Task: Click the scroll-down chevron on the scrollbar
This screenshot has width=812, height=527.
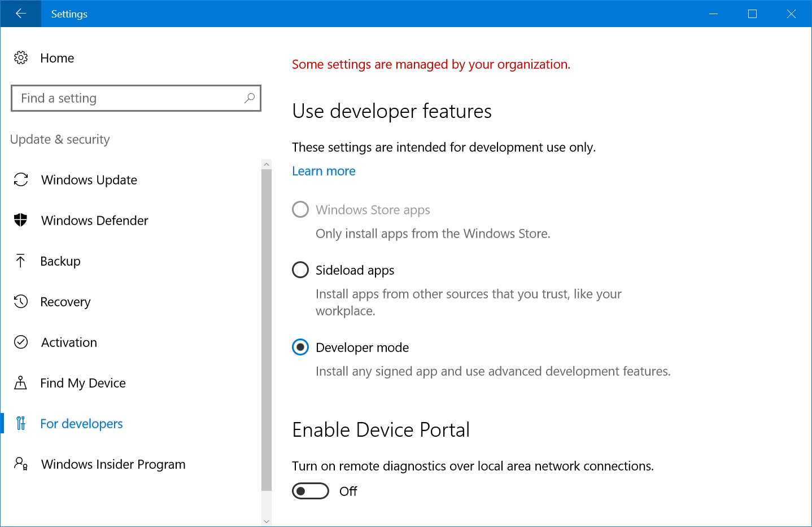Action: pyautogui.click(x=266, y=520)
